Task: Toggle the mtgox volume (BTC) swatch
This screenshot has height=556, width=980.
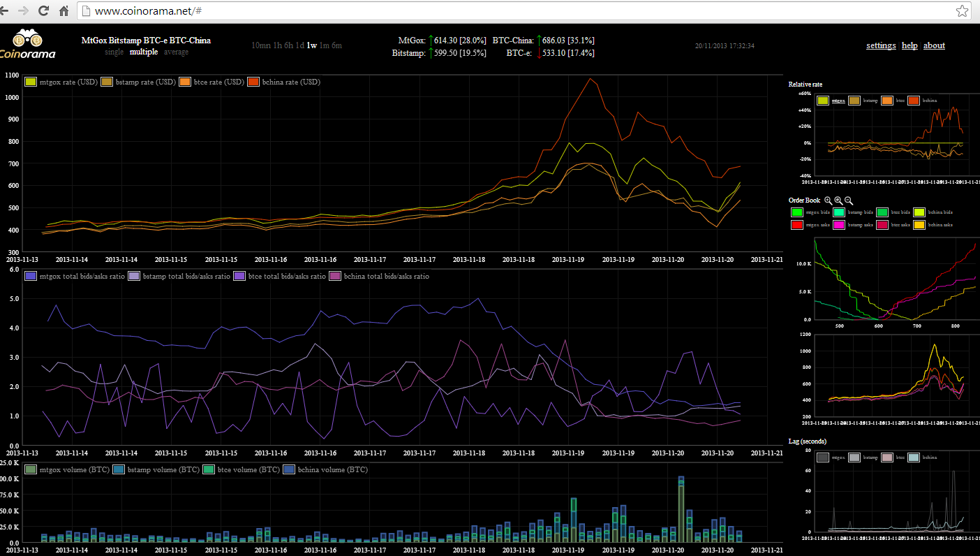Action: pos(30,469)
